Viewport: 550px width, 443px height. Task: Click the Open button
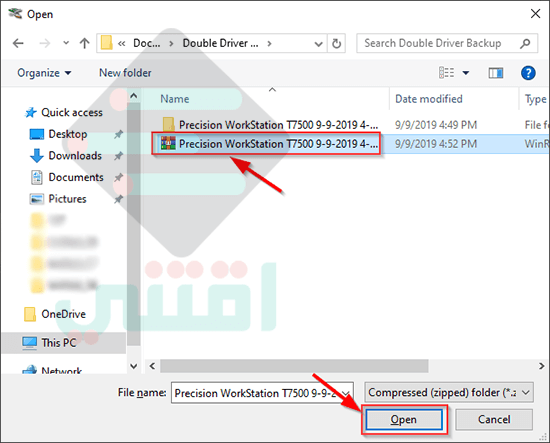[404, 420]
